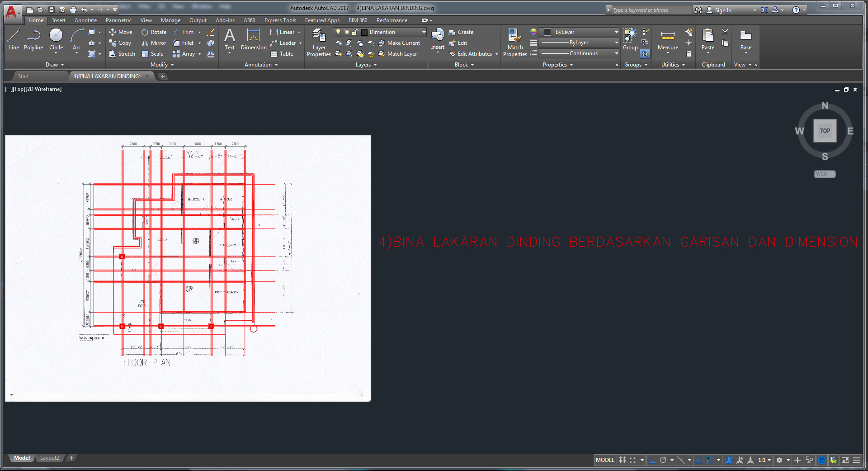Activate the Array command
Viewport: 868px width, 471px height.
point(184,54)
